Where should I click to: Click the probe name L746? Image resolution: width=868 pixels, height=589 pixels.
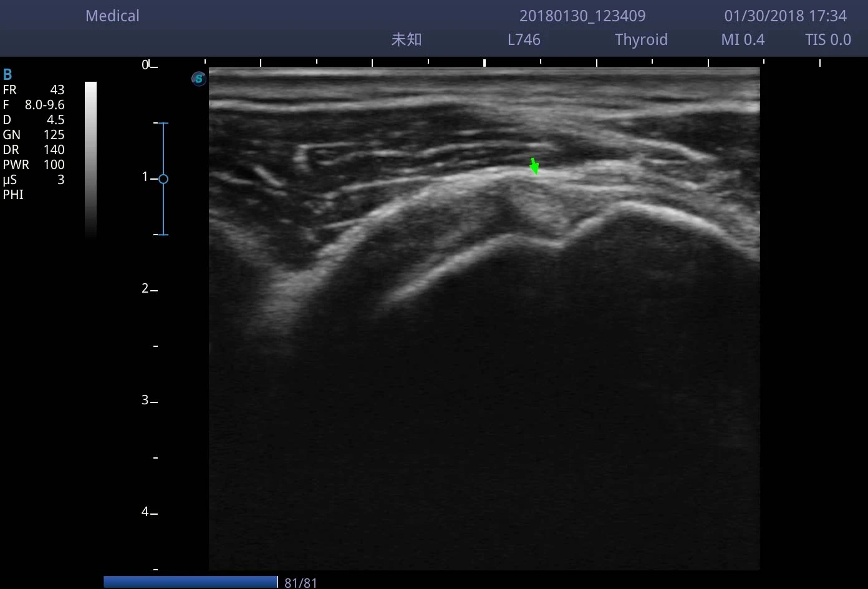pos(524,40)
